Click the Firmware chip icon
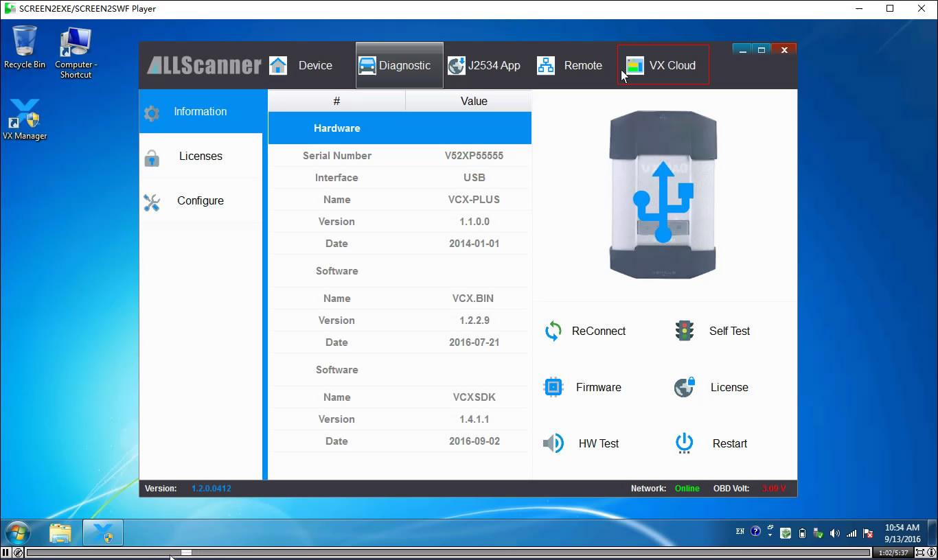This screenshot has width=938, height=560. (553, 387)
